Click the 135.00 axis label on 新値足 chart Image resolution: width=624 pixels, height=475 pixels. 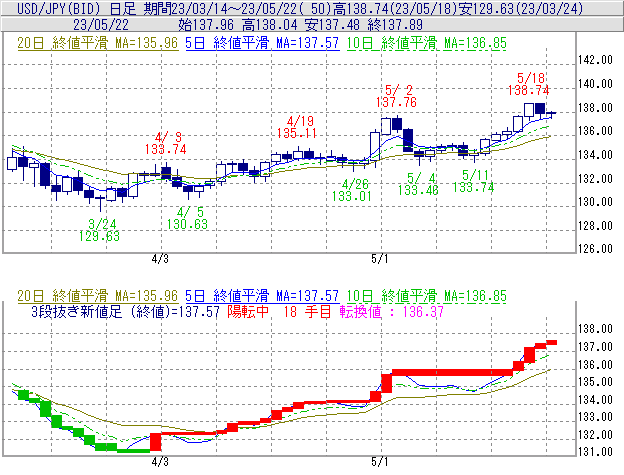(x=595, y=382)
